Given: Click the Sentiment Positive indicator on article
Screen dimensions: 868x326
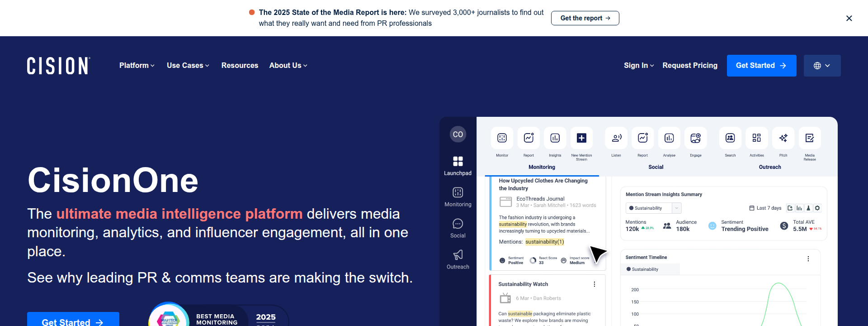Looking at the screenshot, I should click(x=511, y=260).
